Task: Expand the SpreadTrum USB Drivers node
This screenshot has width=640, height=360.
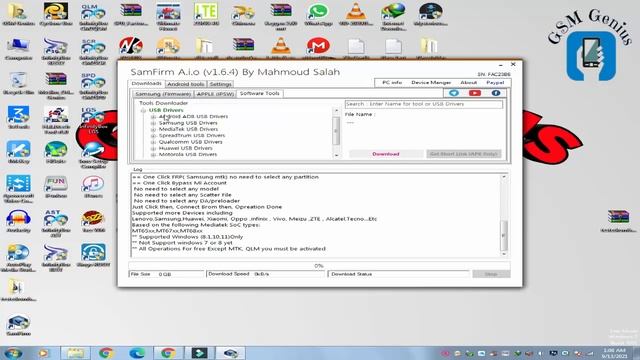Action: 153,136
